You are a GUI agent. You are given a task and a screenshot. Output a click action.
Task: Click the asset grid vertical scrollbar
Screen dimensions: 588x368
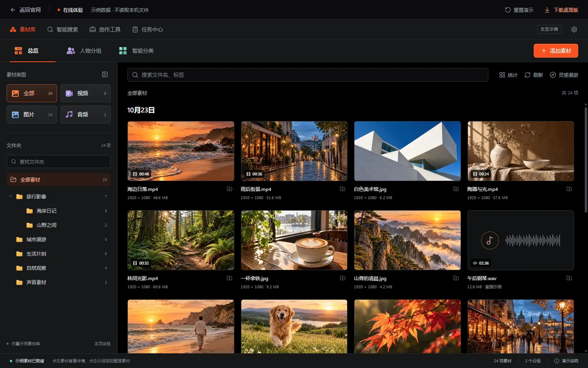coord(586,159)
